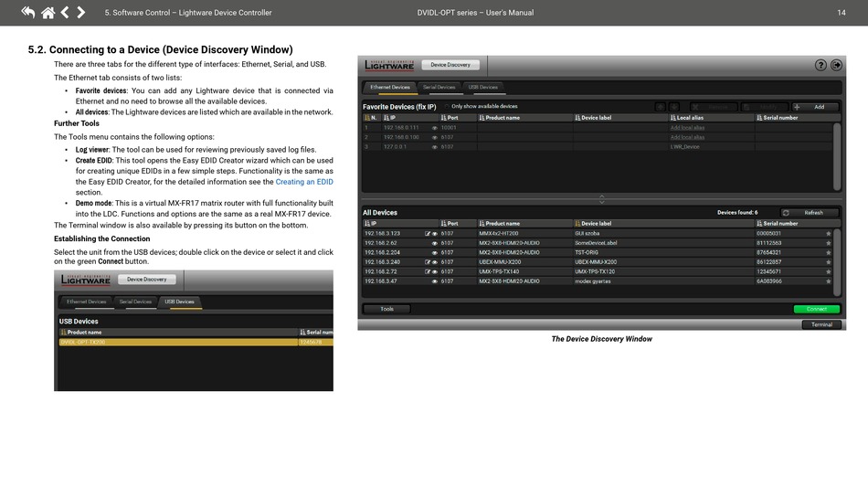Click the back arrow navigation icon
The height and width of the screenshot is (487, 868).
27,12
